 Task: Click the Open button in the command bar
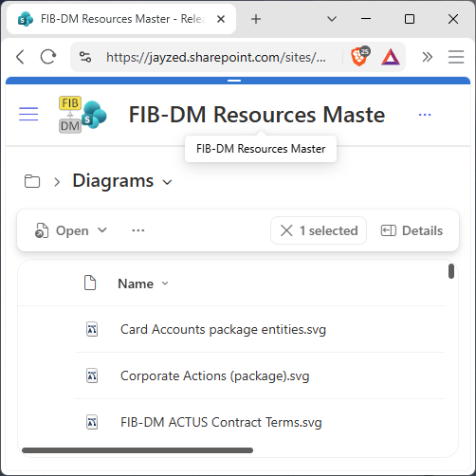point(62,230)
